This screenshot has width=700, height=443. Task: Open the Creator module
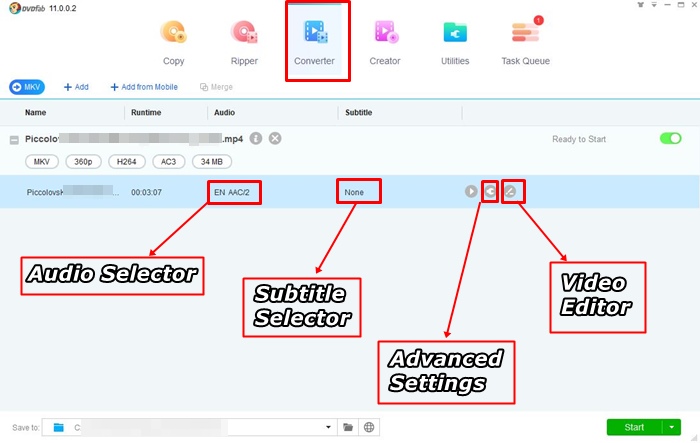tap(385, 43)
